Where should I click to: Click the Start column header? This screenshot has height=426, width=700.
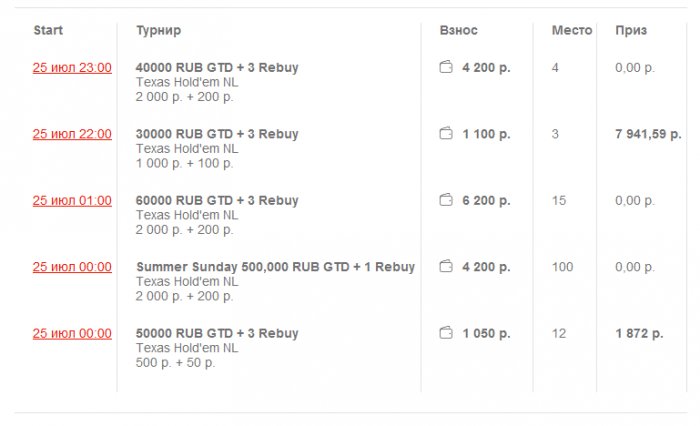(48, 31)
